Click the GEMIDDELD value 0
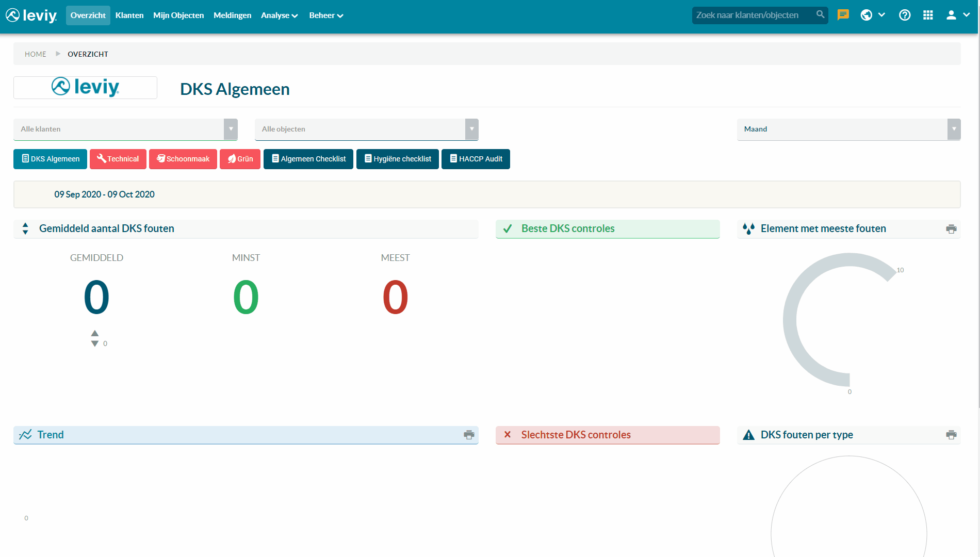The image size is (980, 557). tap(96, 297)
